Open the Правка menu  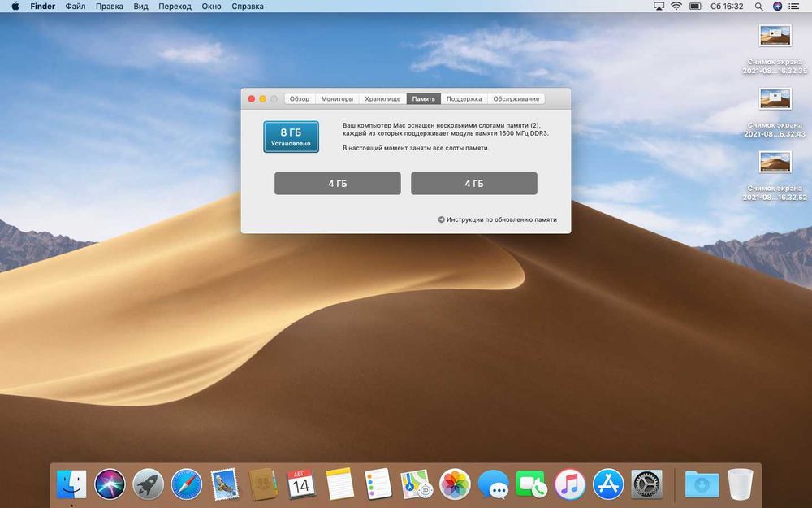[x=110, y=7]
